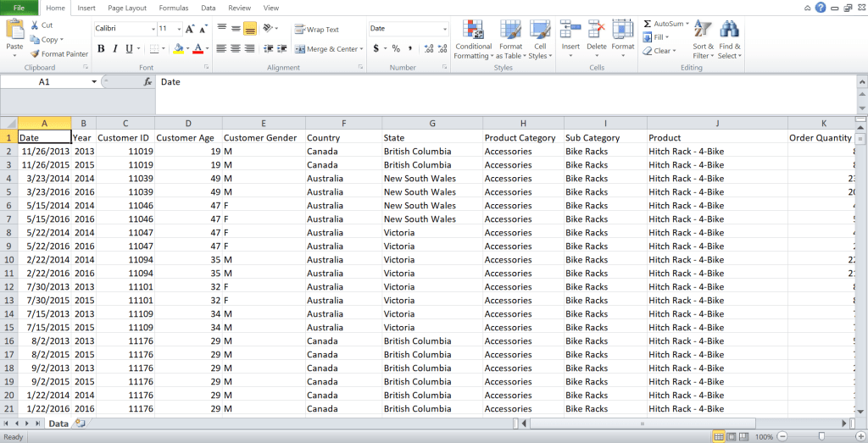868x443 pixels.
Task: Click the Percent Style number format icon
Action: coord(395,49)
